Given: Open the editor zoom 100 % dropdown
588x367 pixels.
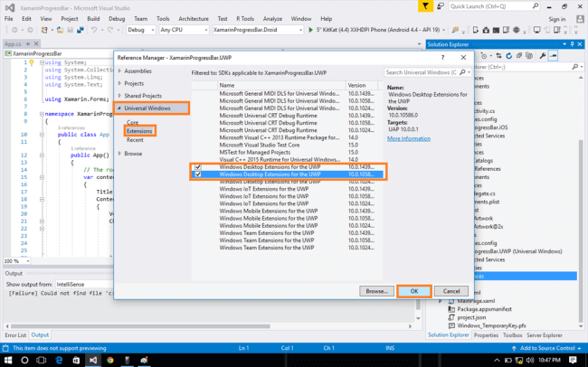Looking at the screenshot, I should pyautogui.click(x=28, y=261).
